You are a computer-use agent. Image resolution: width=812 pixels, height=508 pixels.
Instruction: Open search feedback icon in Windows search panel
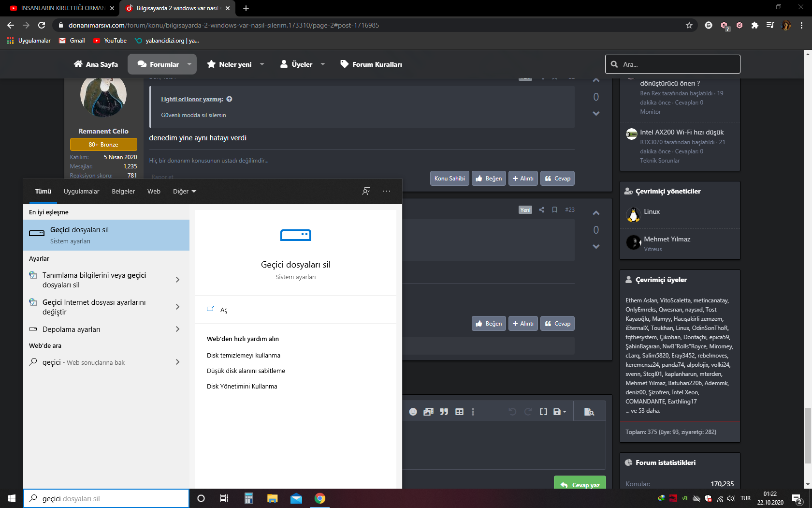click(366, 191)
